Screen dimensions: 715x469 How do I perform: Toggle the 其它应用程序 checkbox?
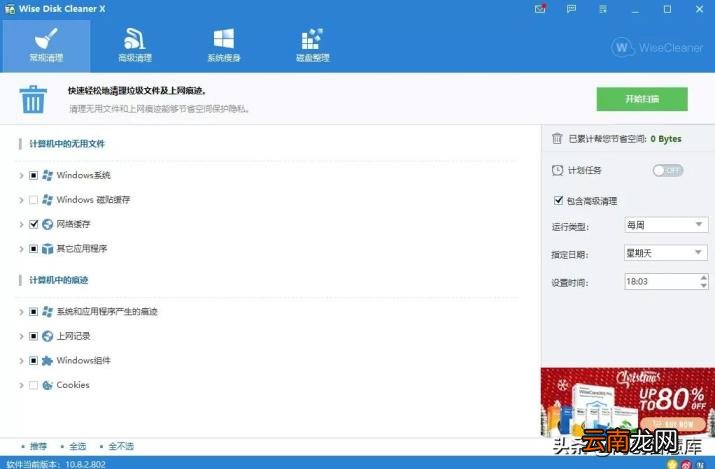coord(33,249)
